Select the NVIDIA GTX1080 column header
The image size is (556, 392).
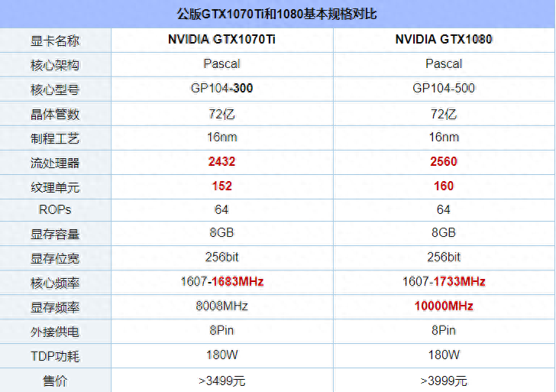point(444,40)
